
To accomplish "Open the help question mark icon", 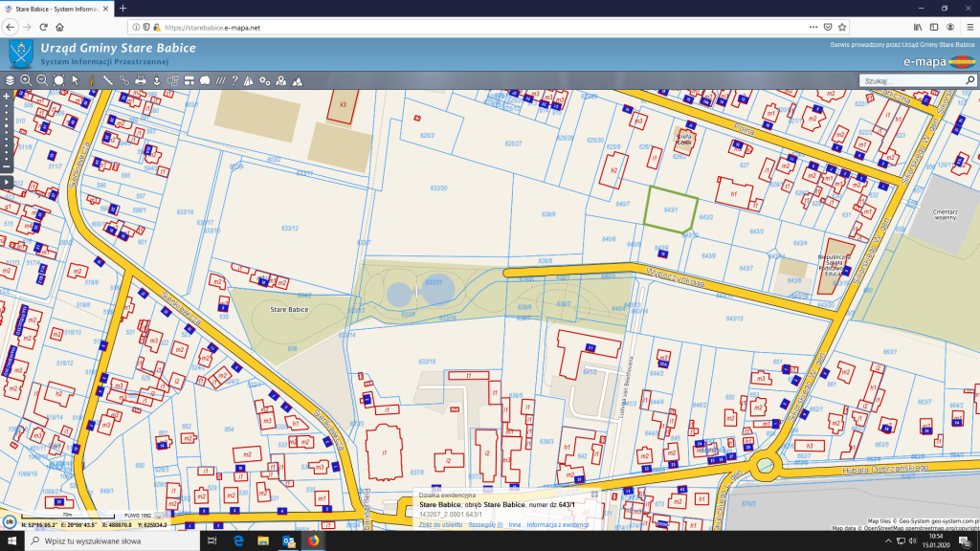I will click(234, 80).
